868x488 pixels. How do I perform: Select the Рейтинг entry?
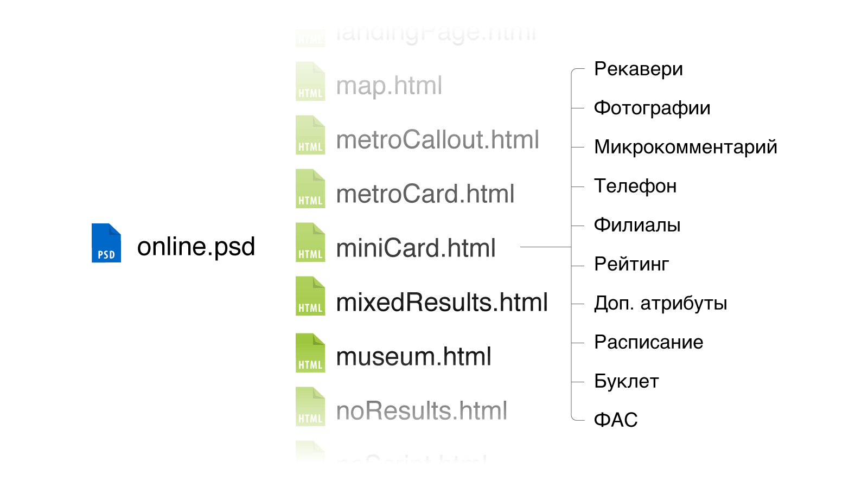pyautogui.click(x=631, y=265)
